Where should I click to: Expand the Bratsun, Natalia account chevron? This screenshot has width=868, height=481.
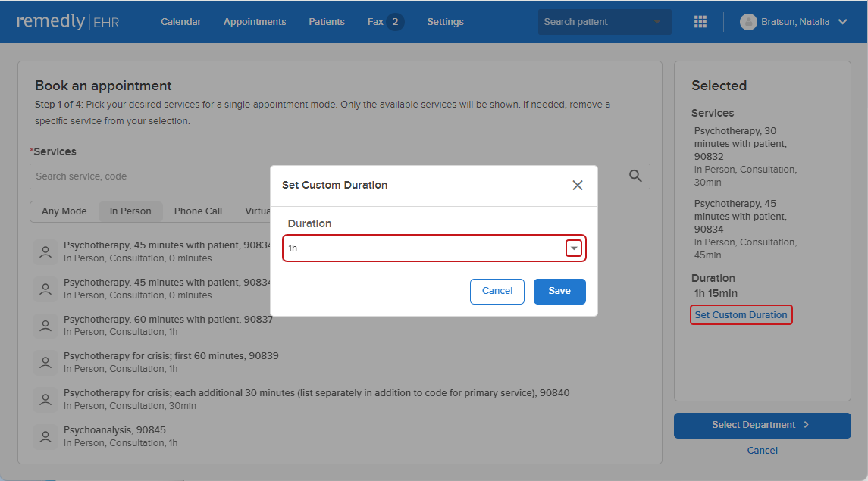(x=842, y=22)
